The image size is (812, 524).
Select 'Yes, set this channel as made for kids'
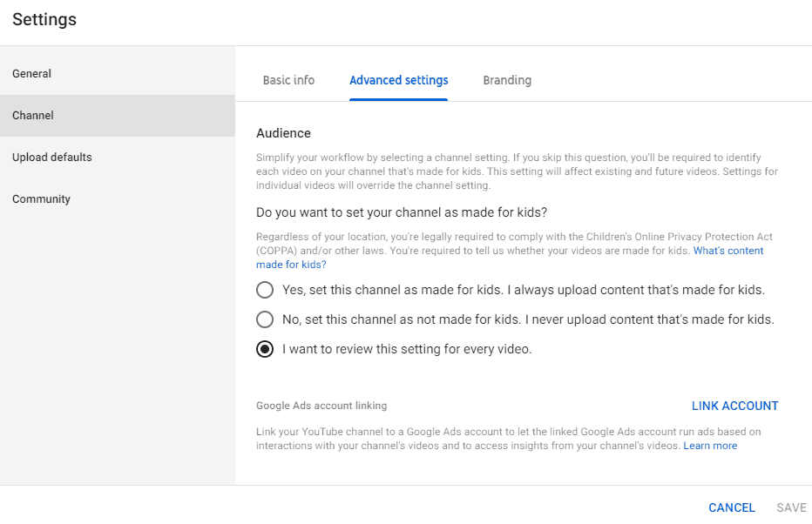click(x=265, y=290)
